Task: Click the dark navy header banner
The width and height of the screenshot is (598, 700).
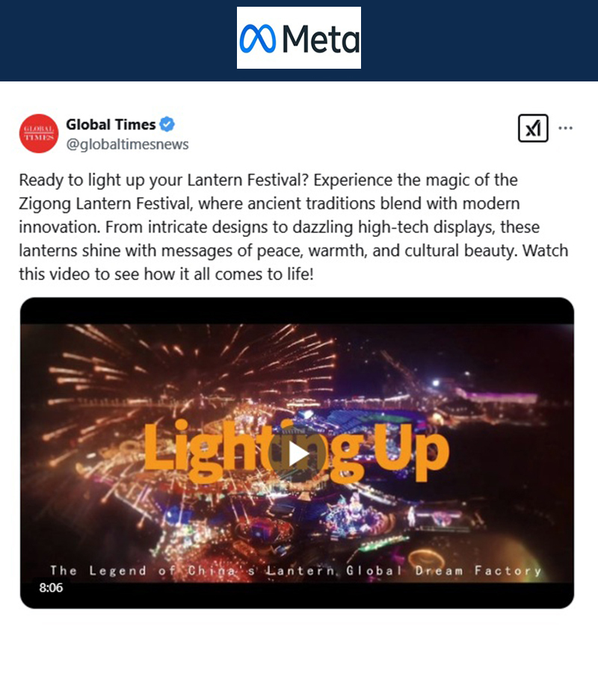Action: [299, 40]
